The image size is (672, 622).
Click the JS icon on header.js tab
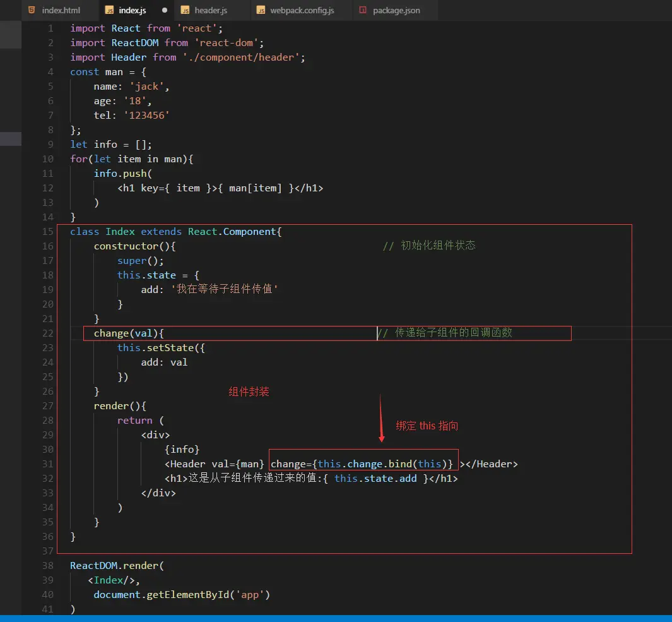click(185, 10)
